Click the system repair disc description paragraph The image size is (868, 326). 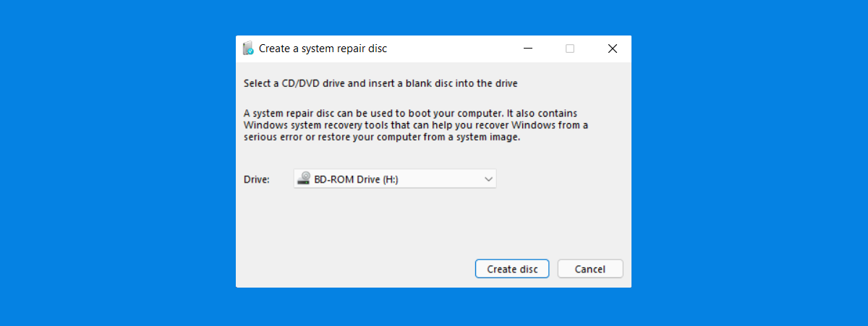pyautogui.click(x=416, y=125)
